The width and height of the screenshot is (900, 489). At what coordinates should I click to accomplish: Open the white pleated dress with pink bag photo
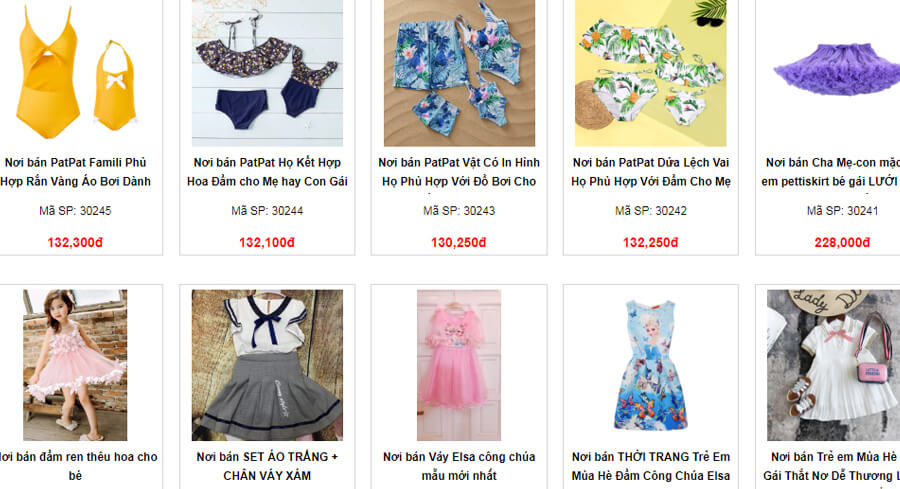(833, 365)
